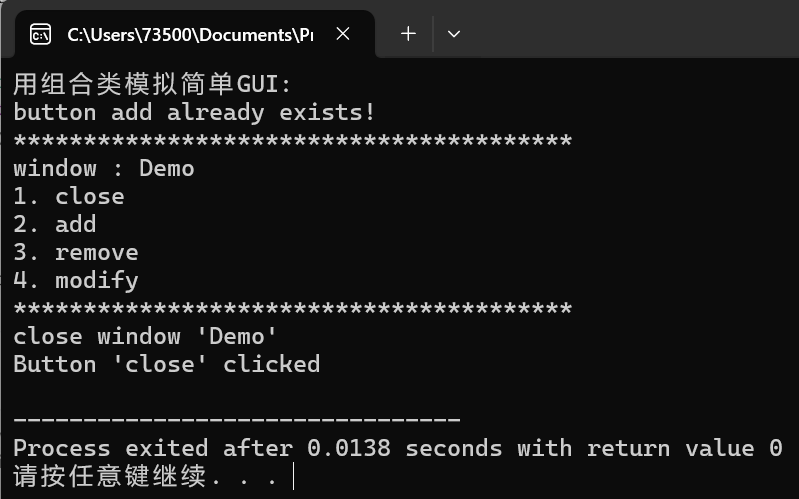Click the "close window 'Demo'" output line
Viewport: 799px width, 499px height.
(145, 336)
